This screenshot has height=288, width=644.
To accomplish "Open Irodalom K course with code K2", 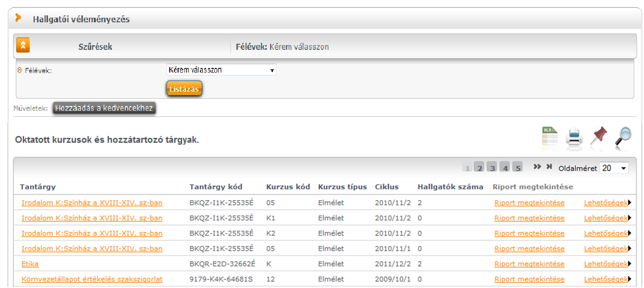I will [x=92, y=234].
